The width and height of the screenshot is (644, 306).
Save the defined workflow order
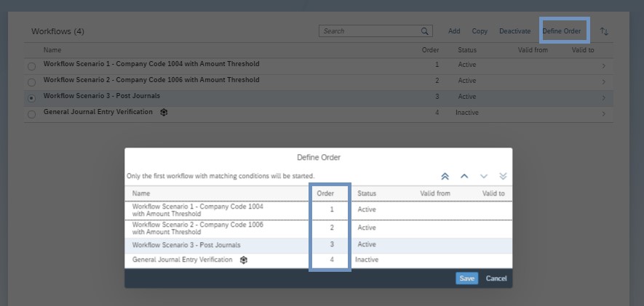[466, 278]
